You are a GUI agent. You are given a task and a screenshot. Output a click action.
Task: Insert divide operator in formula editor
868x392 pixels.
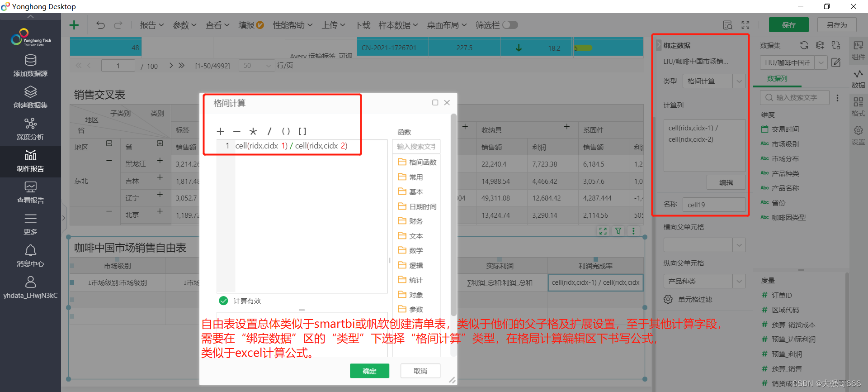click(x=269, y=131)
